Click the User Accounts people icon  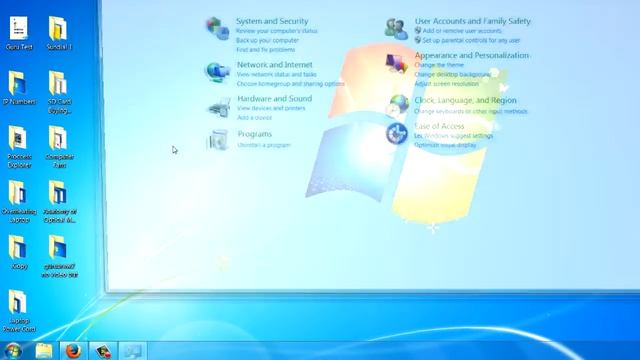(396, 29)
